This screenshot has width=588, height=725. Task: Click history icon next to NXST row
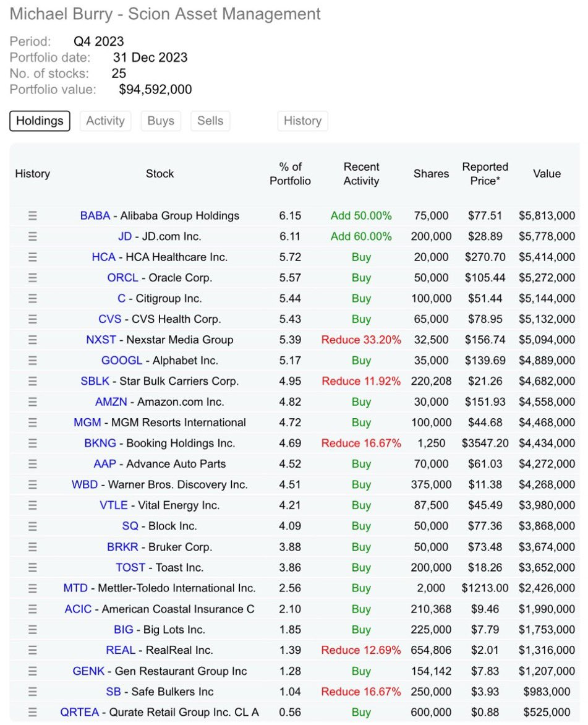click(x=33, y=340)
